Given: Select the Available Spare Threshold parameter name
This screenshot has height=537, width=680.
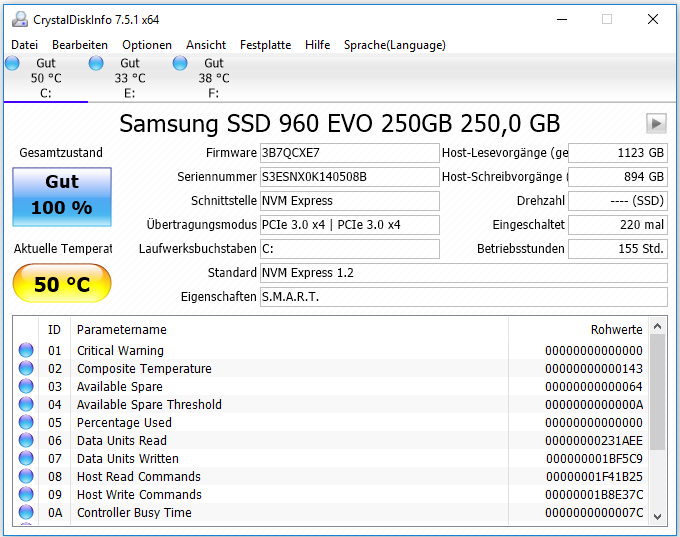Looking at the screenshot, I should point(149,405).
